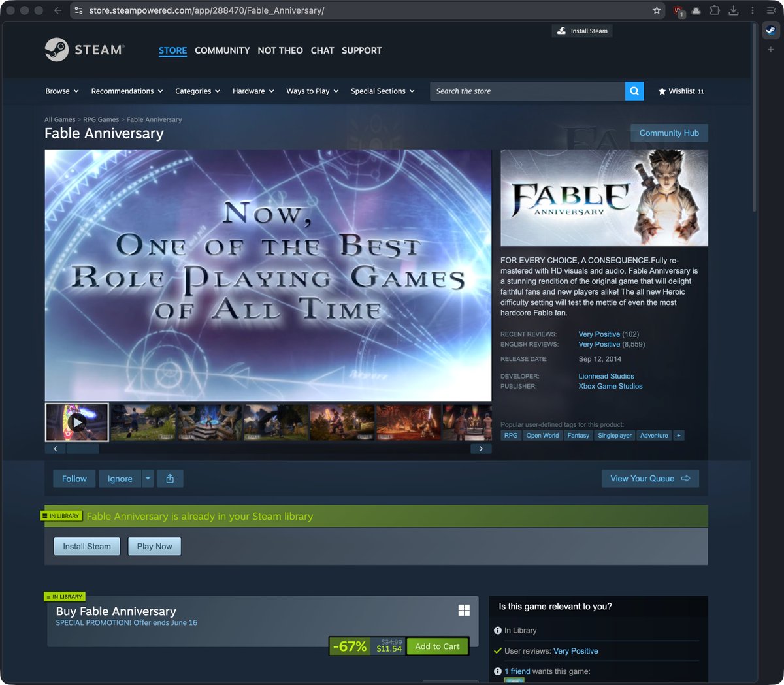The image size is (784, 685).
Task: Open recent reviews Very Positive link
Action: click(x=599, y=334)
